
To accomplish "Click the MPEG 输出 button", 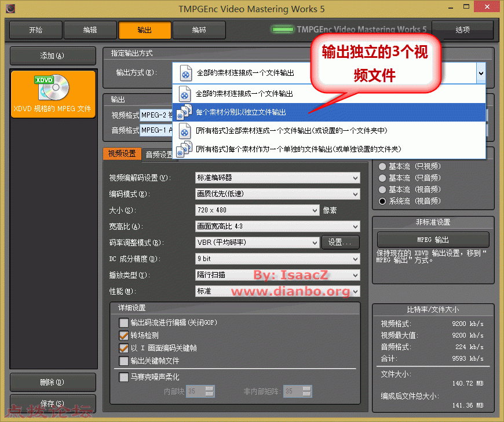I will click(x=433, y=240).
